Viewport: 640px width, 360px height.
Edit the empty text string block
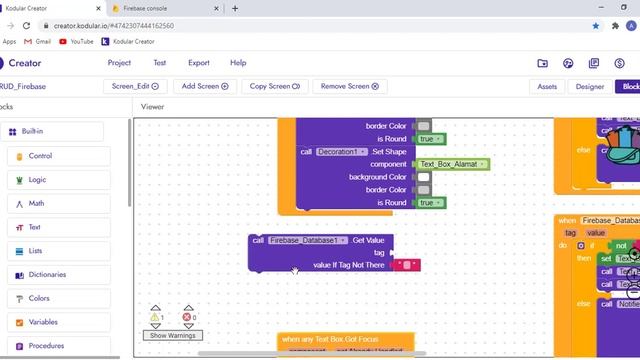(x=407, y=265)
